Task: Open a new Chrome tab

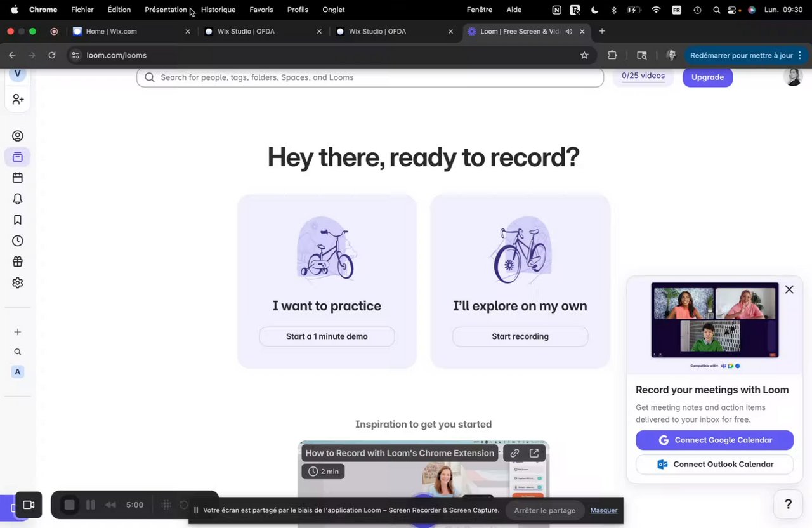Action: tap(602, 31)
